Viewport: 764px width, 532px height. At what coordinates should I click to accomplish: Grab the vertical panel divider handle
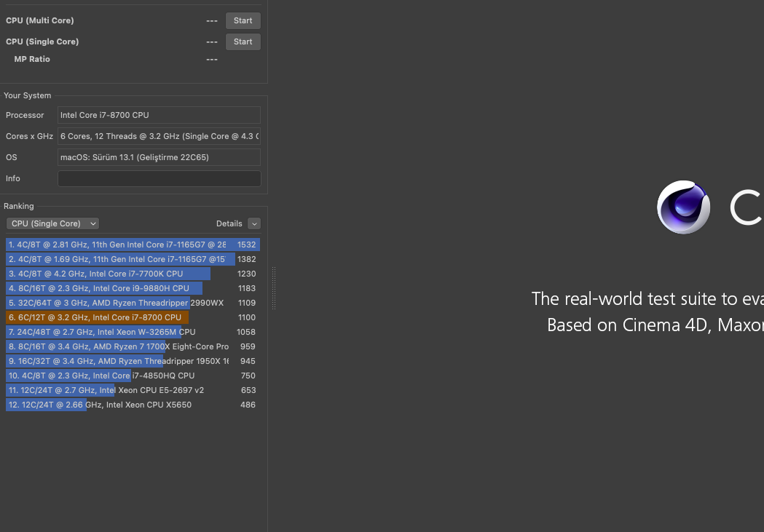tap(274, 288)
